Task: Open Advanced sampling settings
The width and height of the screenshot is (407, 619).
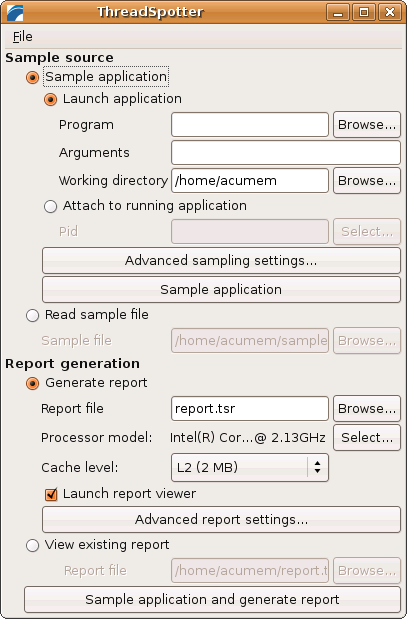Action: [221, 261]
